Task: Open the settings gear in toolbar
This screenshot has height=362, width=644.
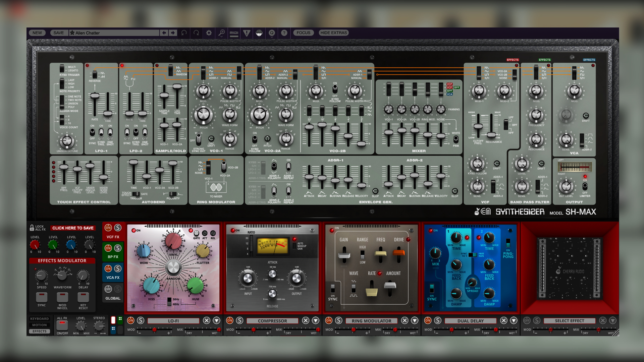Action: (209, 33)
